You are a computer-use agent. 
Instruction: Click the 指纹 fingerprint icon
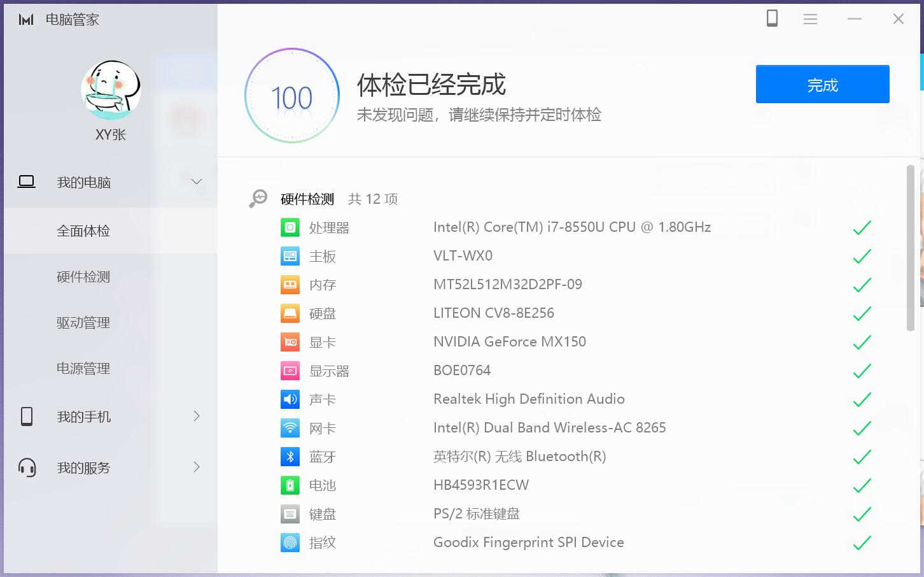[x=290, y=542]
